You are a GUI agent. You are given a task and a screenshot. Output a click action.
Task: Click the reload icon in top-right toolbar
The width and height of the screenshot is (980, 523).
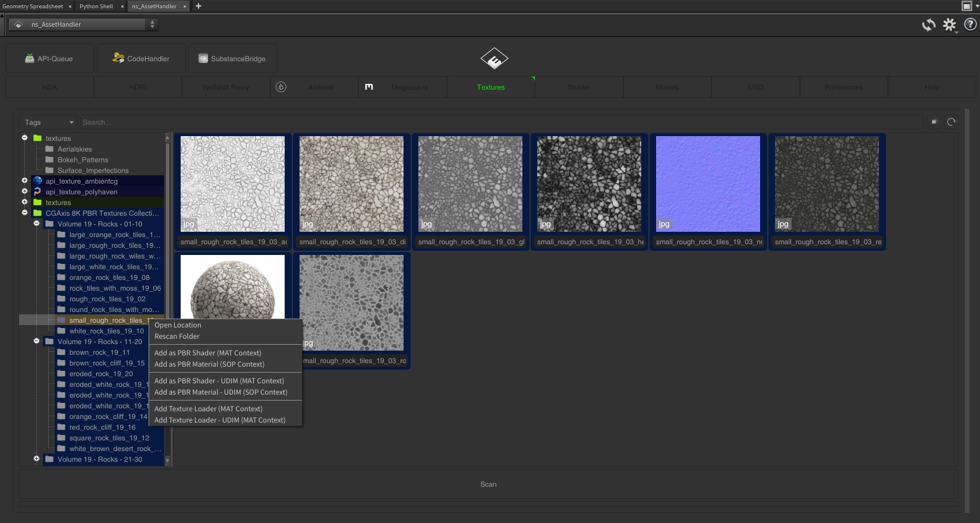coord(928,25)
